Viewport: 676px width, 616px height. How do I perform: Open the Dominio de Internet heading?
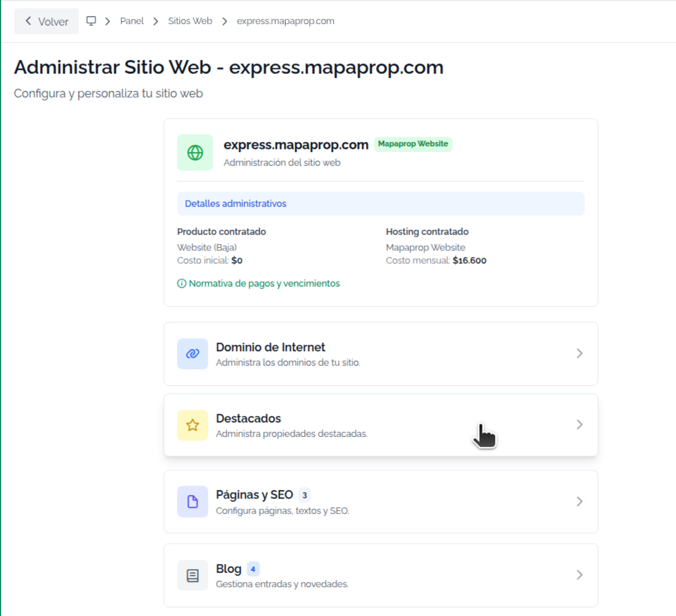click(x=271, y=347)
